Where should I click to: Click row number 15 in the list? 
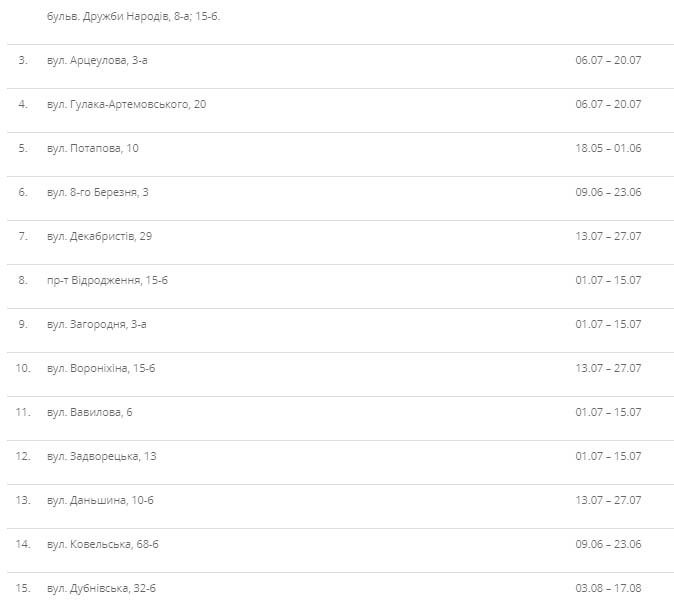point(23,588)
